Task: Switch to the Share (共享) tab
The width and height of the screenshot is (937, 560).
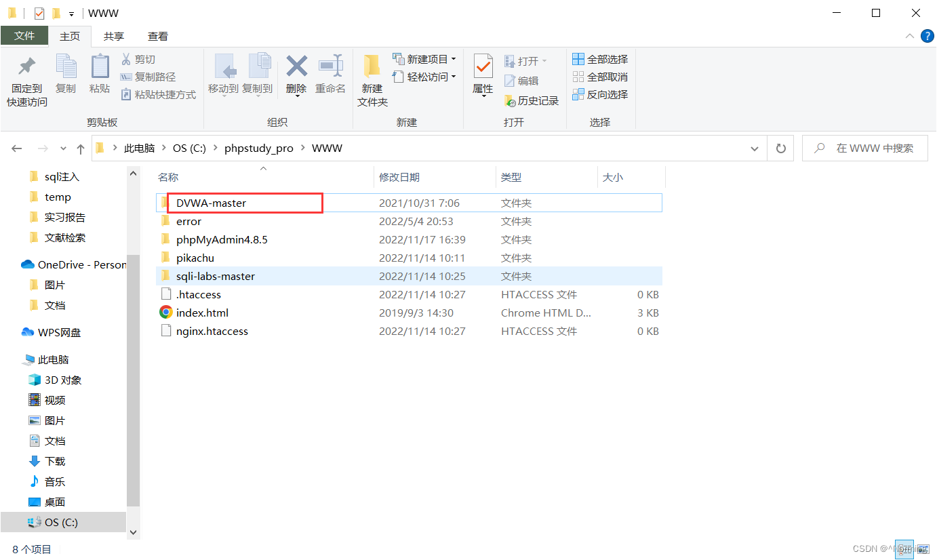Action: pyautogui.click(x=114, y=36)
